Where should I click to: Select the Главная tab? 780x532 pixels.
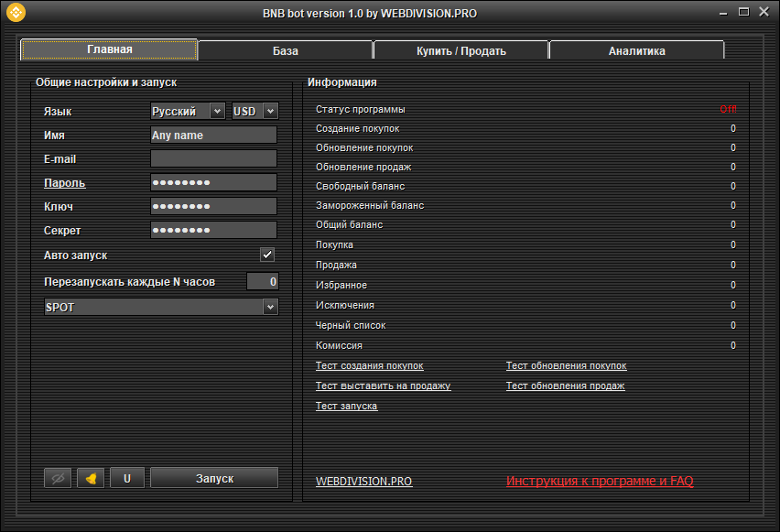(109, 49)
